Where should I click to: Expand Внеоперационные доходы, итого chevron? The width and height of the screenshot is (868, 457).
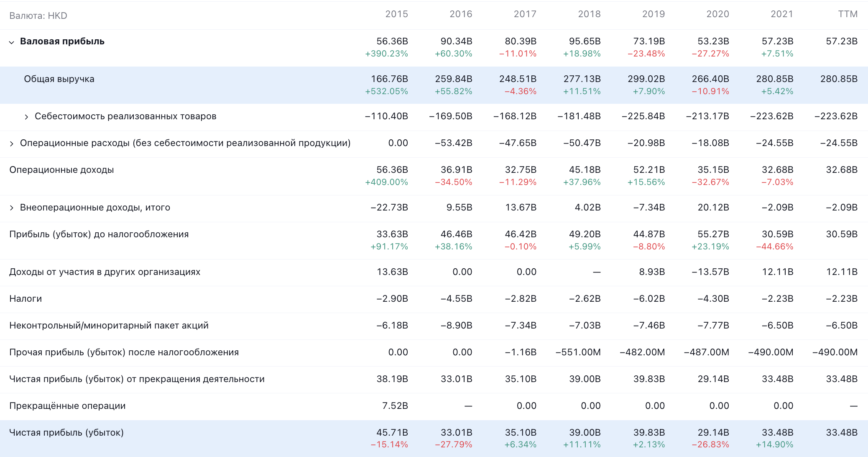pyautogui.click(x=12, y=208)
